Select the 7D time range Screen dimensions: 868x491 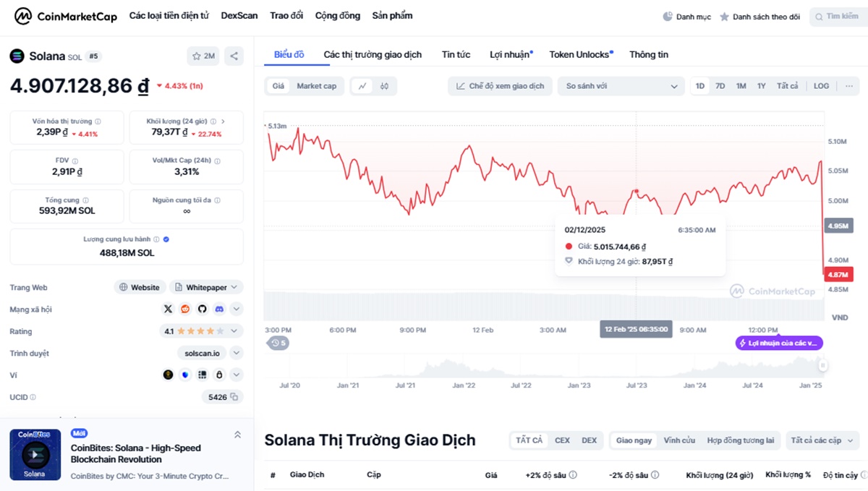(720, 86)
